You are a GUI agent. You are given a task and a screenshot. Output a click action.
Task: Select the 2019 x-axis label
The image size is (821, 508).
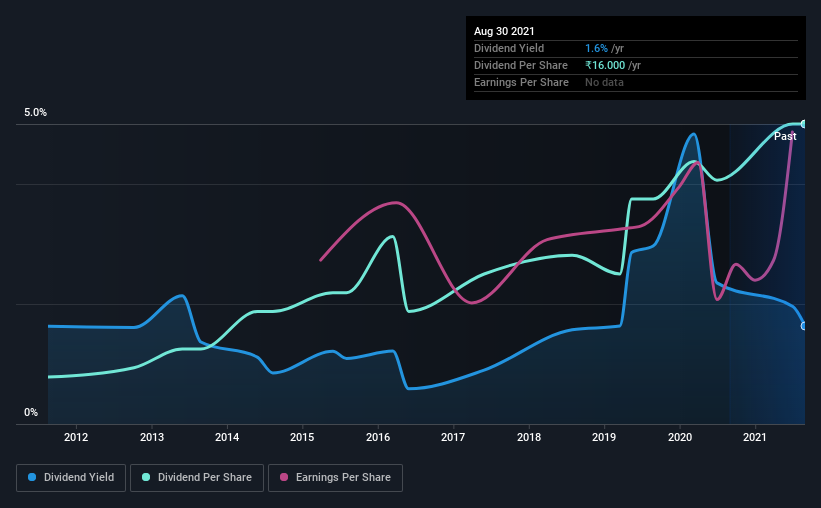[x=604, y=437]
